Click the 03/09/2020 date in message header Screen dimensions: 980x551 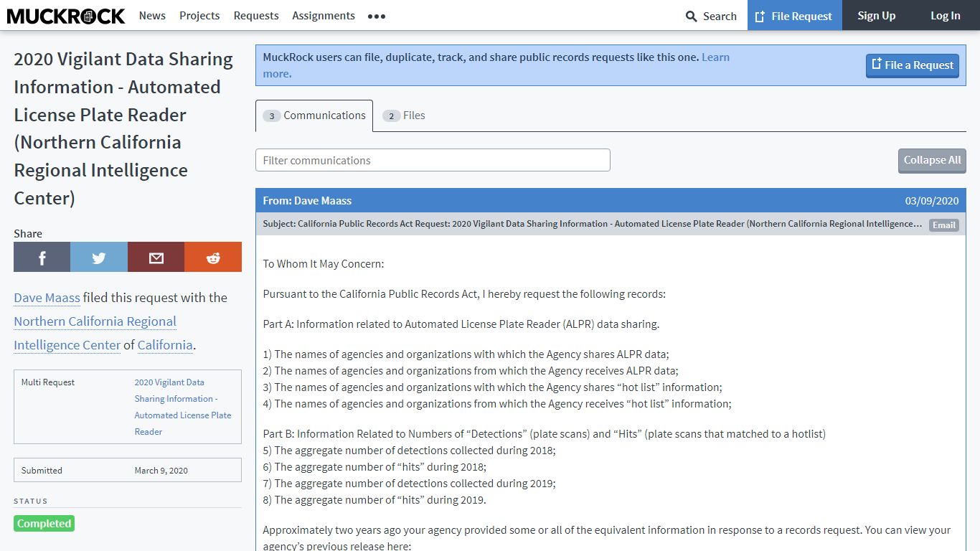click(932, 201)
